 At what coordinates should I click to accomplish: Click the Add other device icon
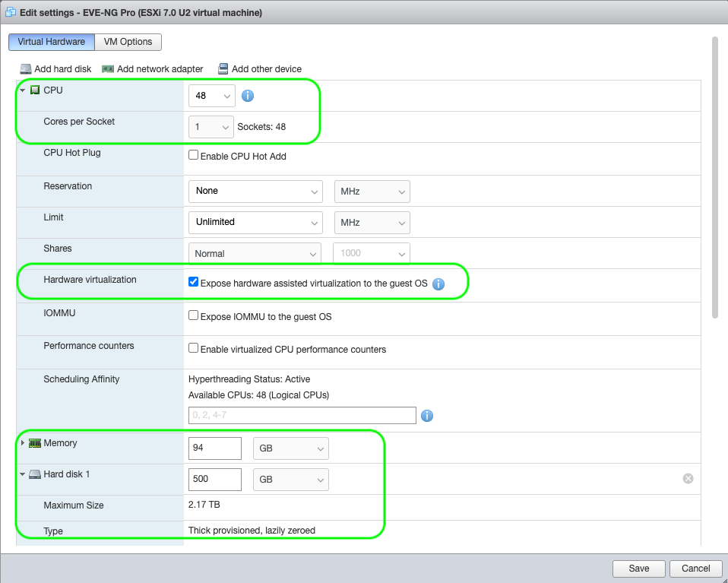coord(223,69)
